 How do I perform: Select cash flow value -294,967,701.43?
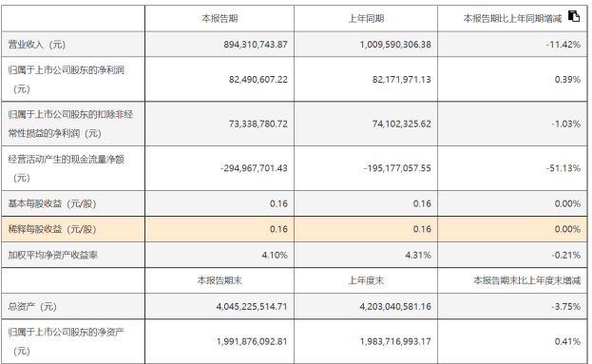[x=254, y=168]
